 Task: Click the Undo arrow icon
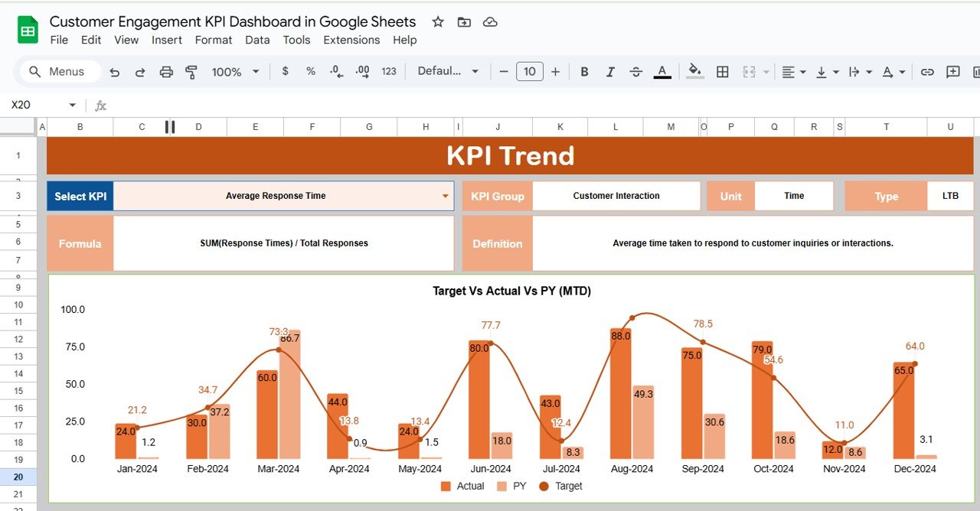pos(115,72)
